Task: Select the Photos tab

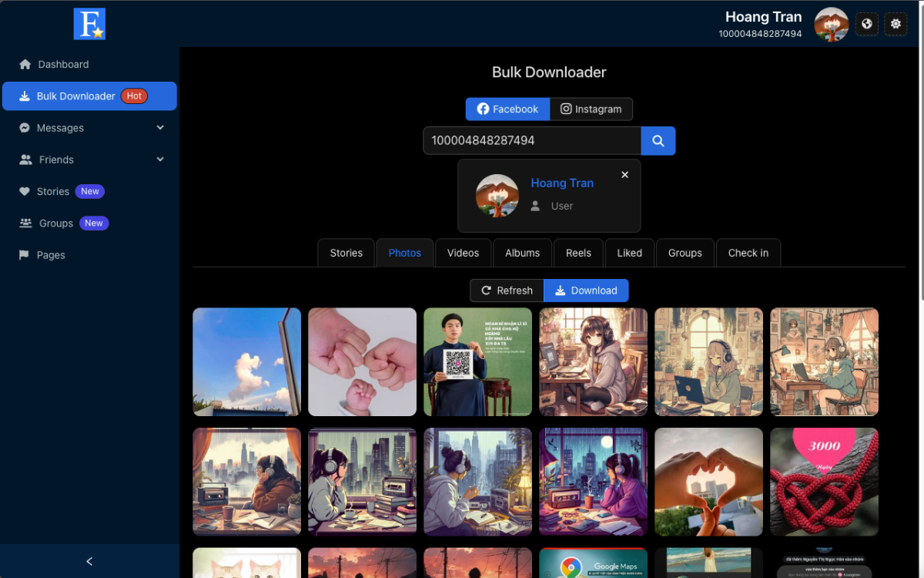Action: [x=405, y=253]
